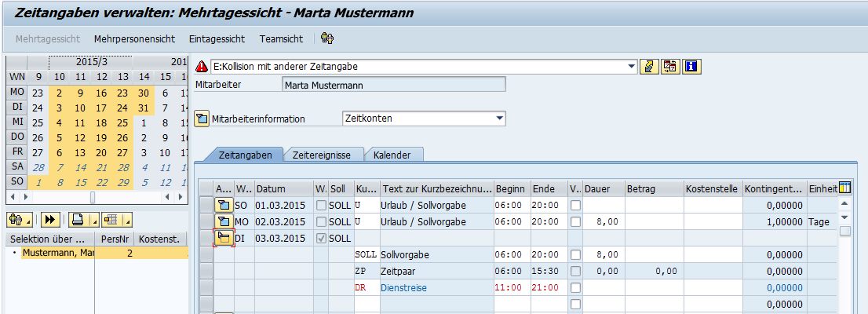Click the middle icon beside message dropdown
The width and height of the screenshot is (868, 314).
669,68
